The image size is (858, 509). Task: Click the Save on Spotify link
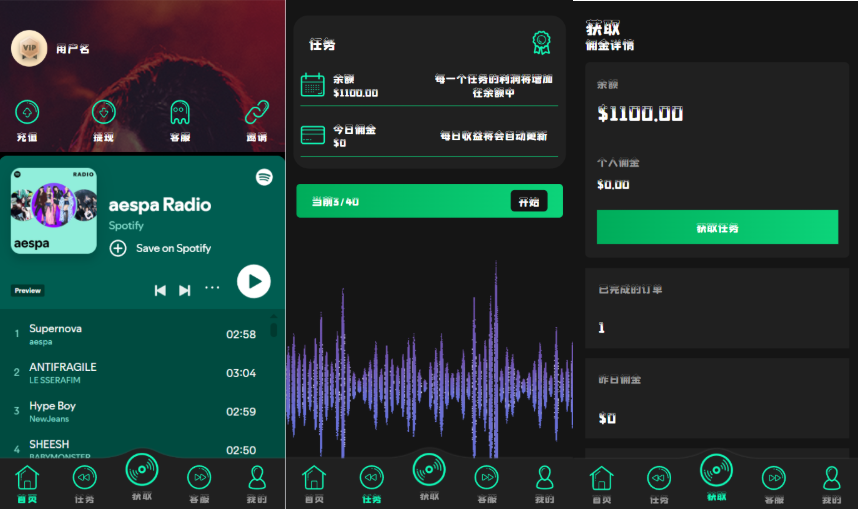[x=173, y=248]
